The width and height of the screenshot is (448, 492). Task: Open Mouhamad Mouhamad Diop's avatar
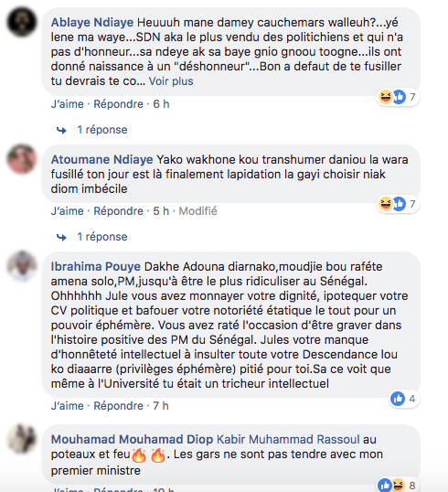coord(22,439)
